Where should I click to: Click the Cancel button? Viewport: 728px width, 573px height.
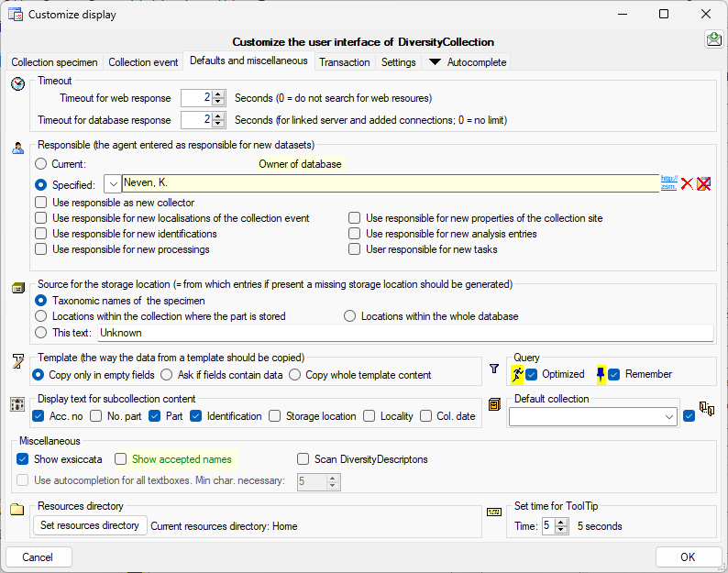(39, 556)
